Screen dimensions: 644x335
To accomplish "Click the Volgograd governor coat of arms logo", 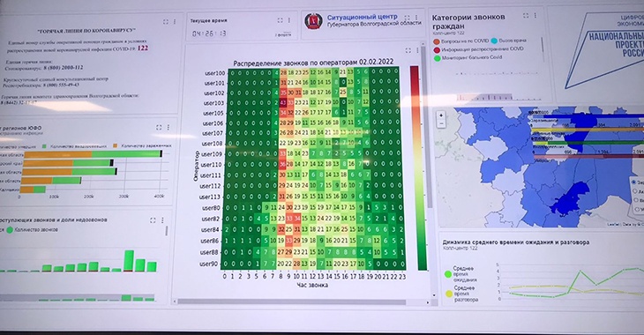I will pos(313,21).
